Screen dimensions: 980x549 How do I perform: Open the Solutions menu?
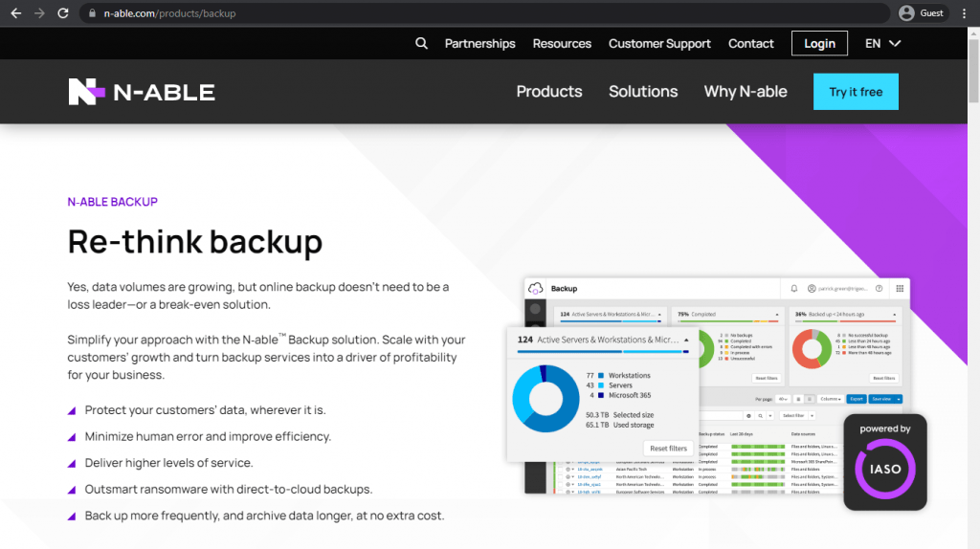(643, 91)
